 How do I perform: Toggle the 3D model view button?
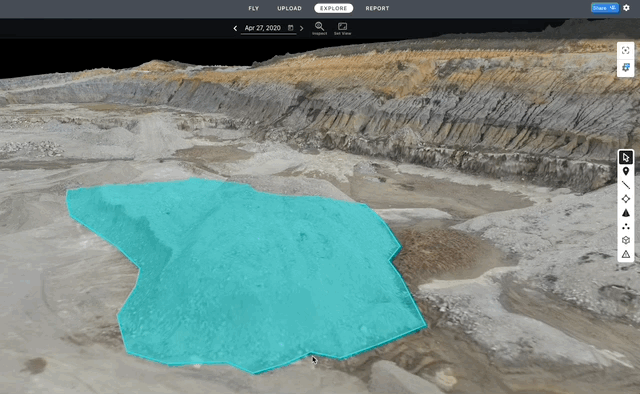625,67
